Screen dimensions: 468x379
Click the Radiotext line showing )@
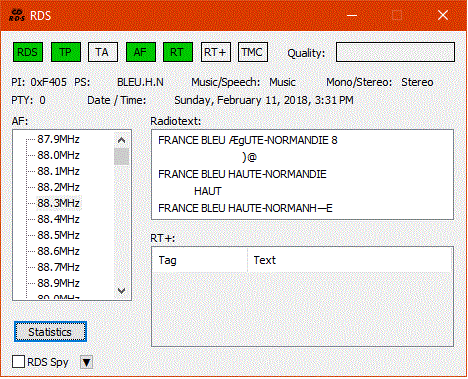[250, 157]
